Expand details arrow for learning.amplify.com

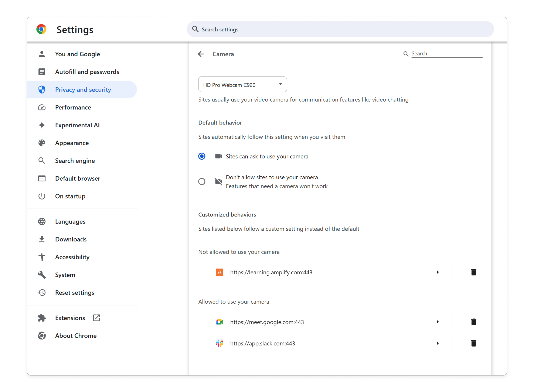(437, 272)
